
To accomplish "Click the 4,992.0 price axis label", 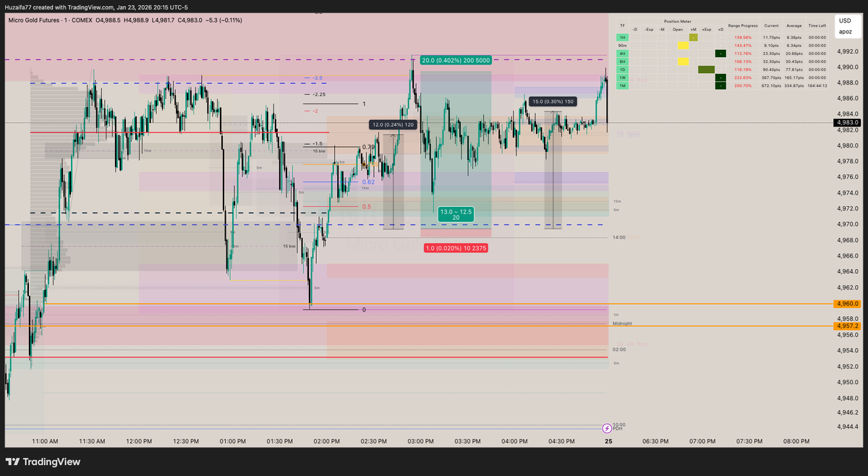I will point(848,51).
